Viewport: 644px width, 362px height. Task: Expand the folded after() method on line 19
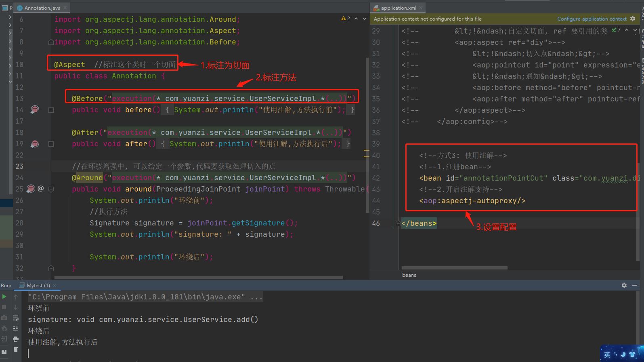(x=51, y=144)
